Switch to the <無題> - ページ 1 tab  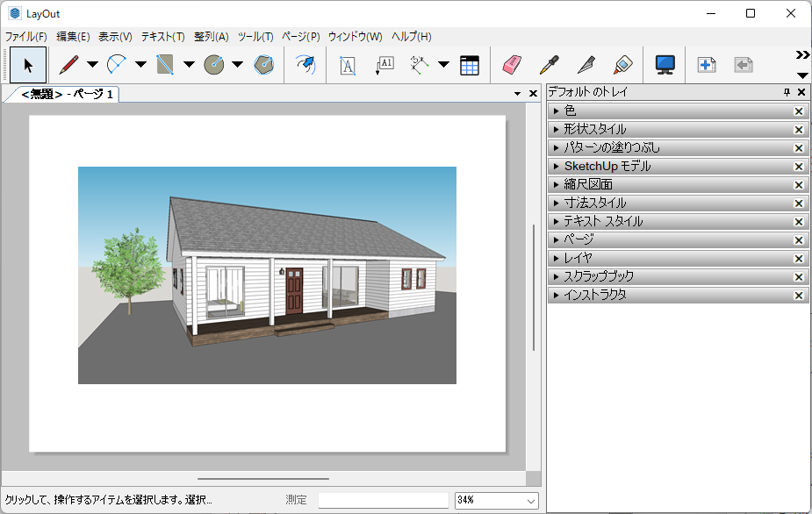point(67,95)
